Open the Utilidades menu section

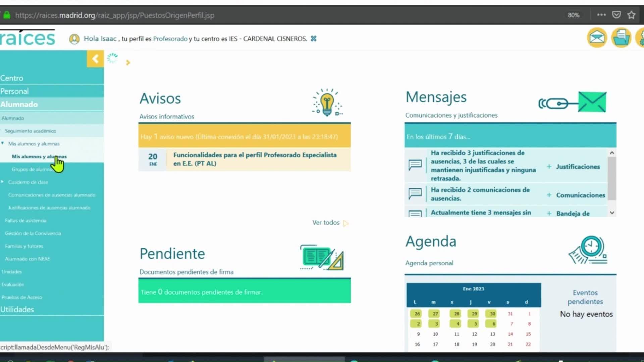(x=17, y=309)
